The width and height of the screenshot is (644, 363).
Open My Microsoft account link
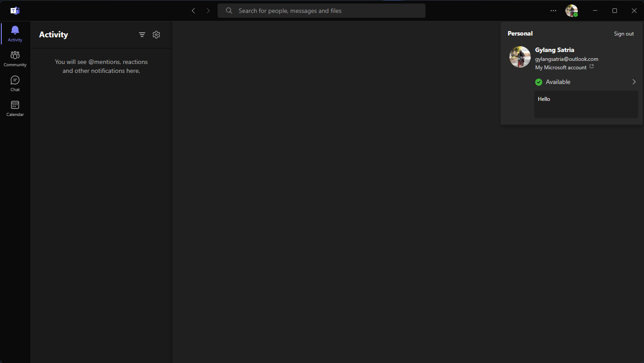click(x=561, y=68)
